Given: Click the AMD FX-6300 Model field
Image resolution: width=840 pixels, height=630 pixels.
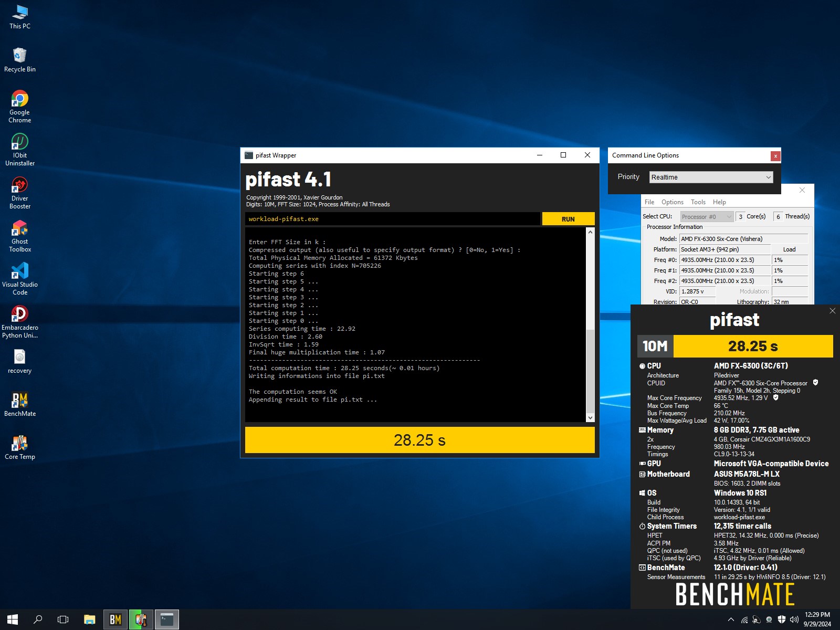Looking at the screenshot, I should pyautogui.click(x=743, y=239).
